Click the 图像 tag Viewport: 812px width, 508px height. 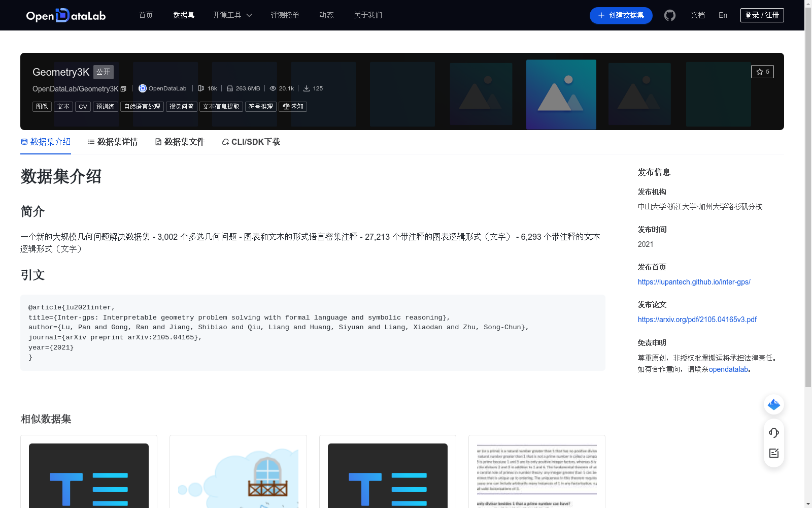point(42,107)
